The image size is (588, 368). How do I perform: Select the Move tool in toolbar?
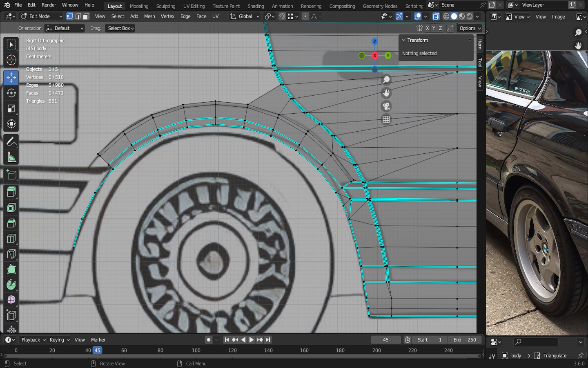[x=11, y=77]
